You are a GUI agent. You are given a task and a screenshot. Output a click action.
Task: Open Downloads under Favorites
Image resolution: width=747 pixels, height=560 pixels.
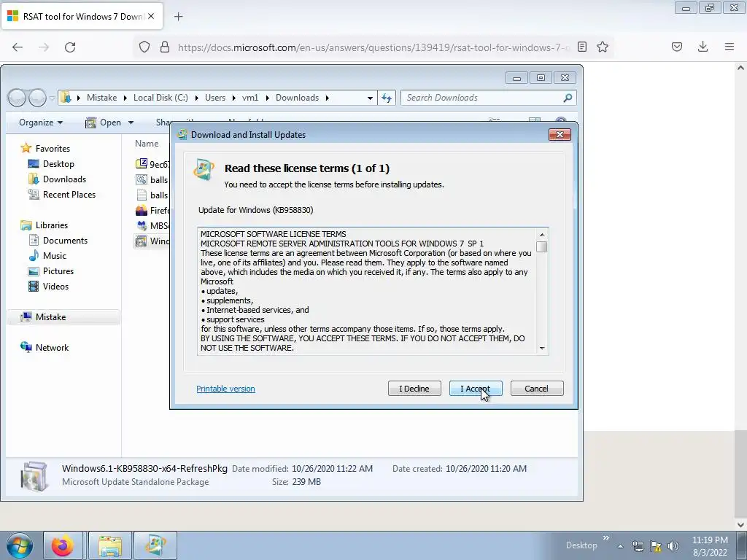pyautogui.click(x=64, y=179)
